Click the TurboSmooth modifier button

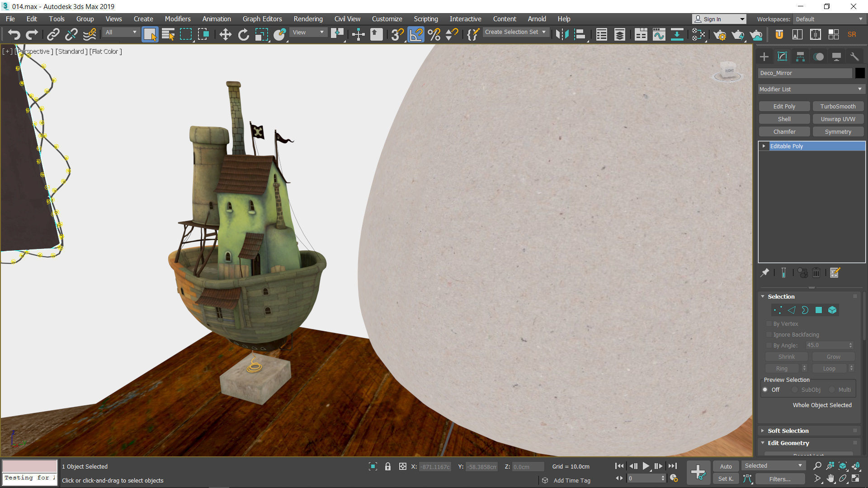click(838, 106)
